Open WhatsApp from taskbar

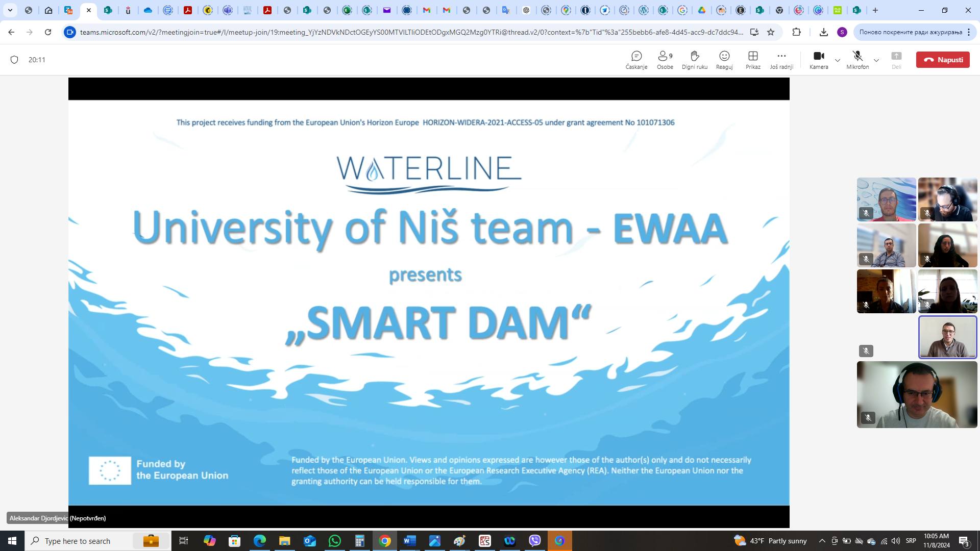click(334, 541)
